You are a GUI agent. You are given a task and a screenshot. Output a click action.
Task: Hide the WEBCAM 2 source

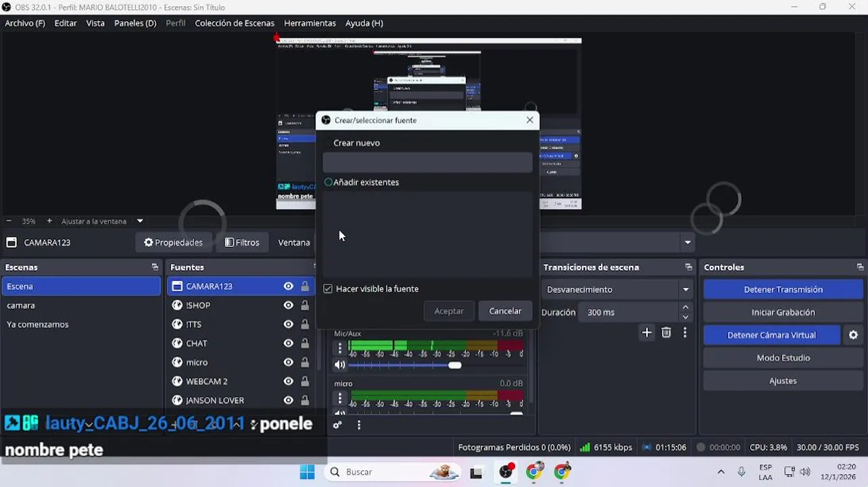289,381
